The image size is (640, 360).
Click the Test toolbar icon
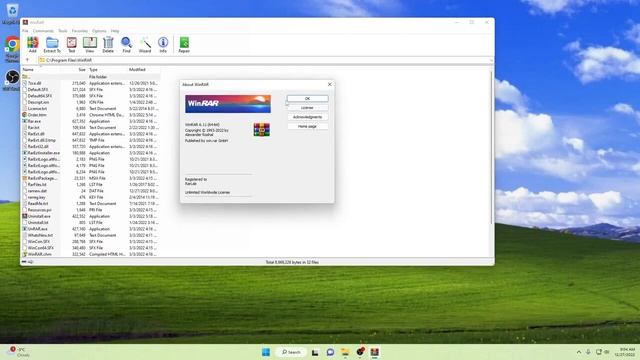point(71,44)
